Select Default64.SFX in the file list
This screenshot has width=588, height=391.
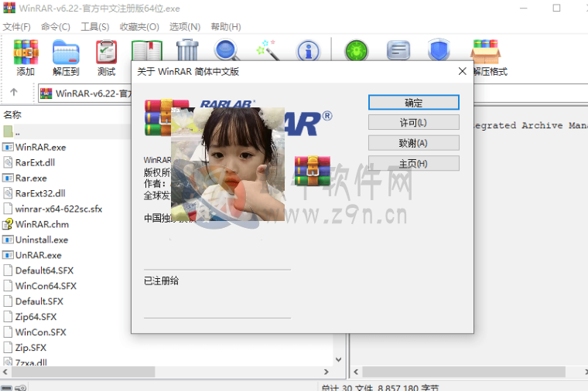[44, 270]
